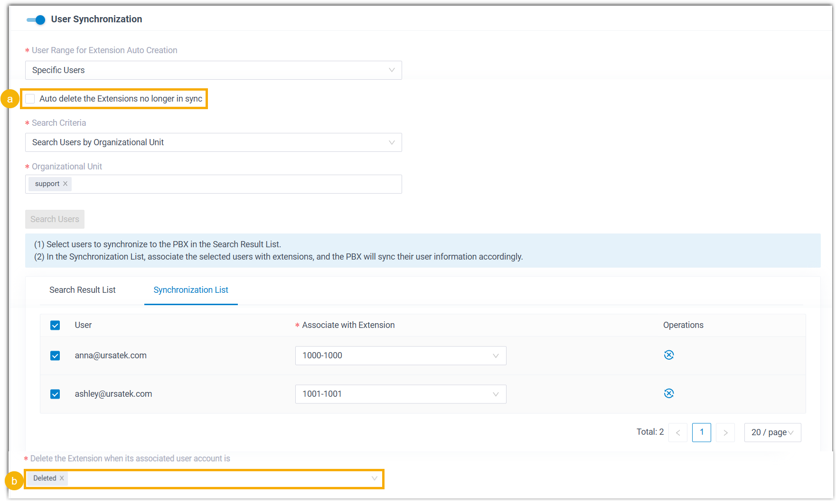Uncheck the anna@ursatek.com user checkbox
This screenshot has height=504, width=836.
(55, 355)
